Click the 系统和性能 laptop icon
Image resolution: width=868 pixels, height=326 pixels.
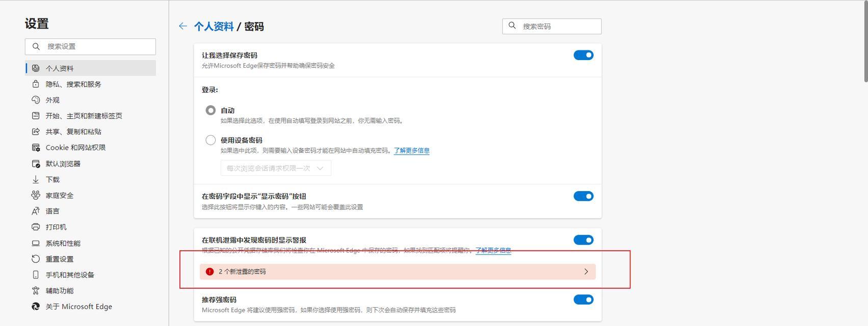click(x=36, y=243)
